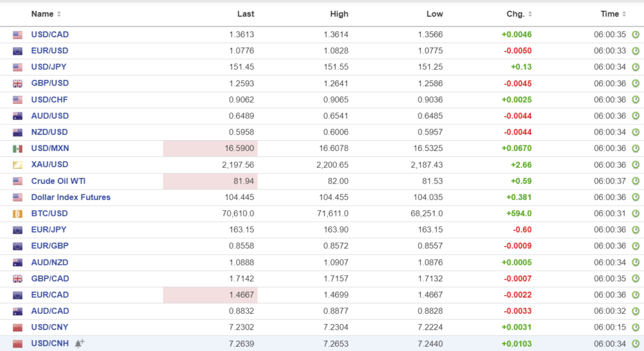
Task: Open the Dollar Index Futures link
Action: point(70,198)
